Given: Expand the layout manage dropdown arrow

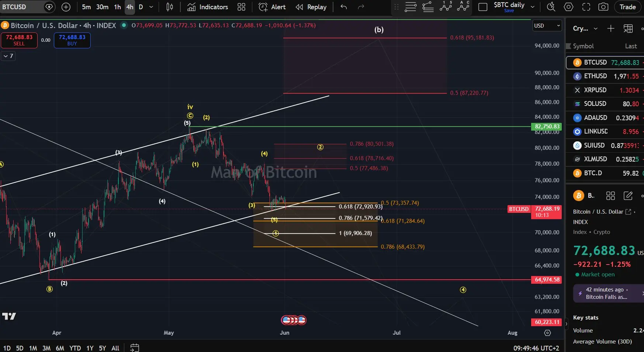Looking at the screenshot, I should tap(533, 7).
